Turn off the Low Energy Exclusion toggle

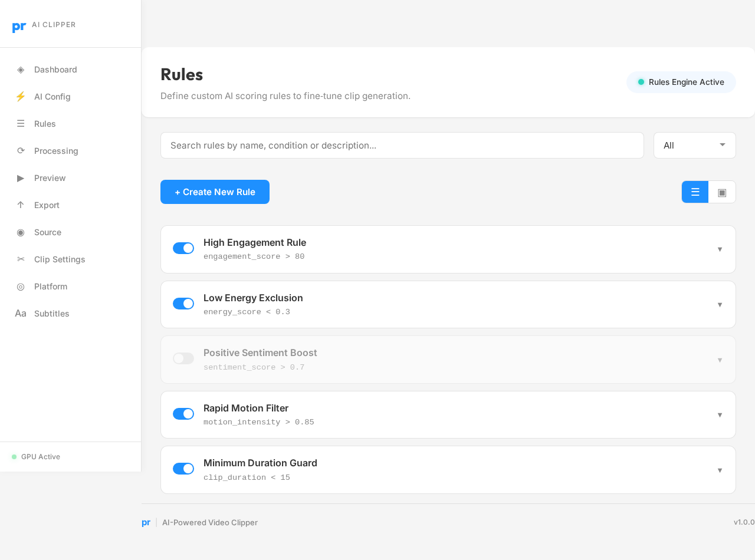pos(183,304)
